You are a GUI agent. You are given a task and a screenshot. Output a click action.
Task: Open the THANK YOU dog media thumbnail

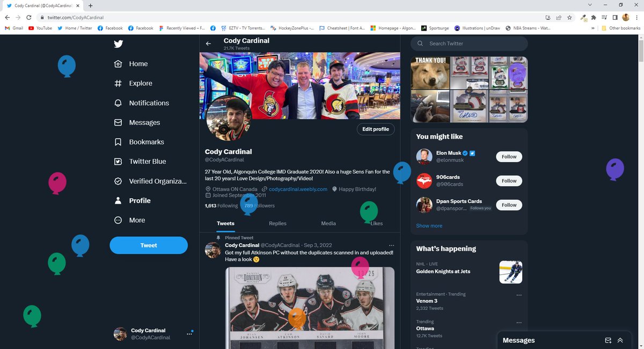click(430, 73)
